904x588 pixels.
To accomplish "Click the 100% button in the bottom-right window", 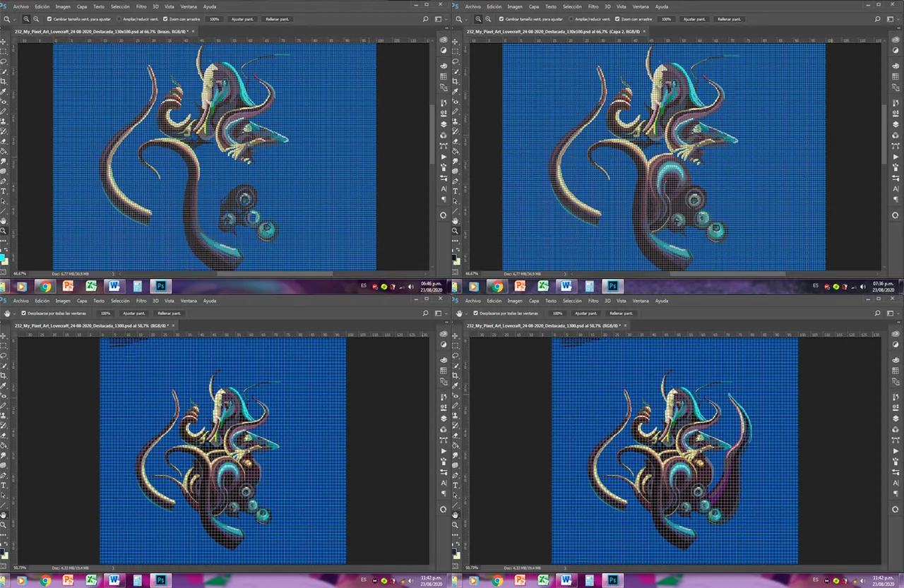I will pos(557,313).
